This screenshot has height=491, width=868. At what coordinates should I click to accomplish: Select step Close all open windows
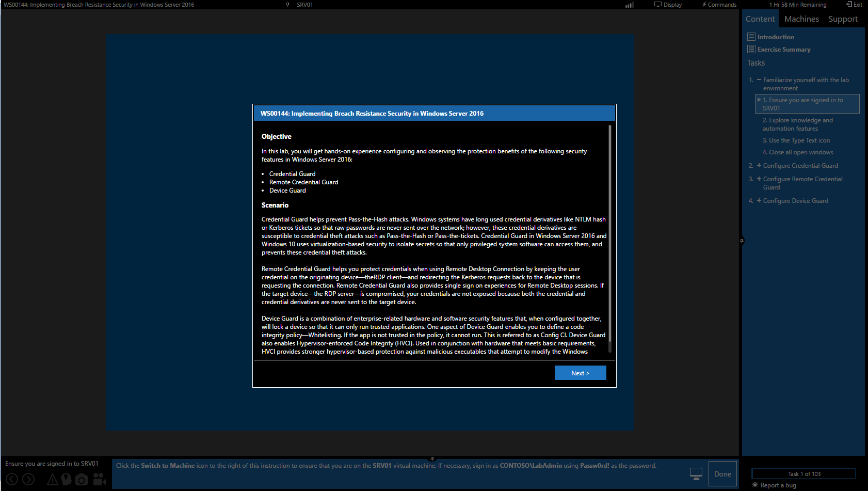coord(798,152)
